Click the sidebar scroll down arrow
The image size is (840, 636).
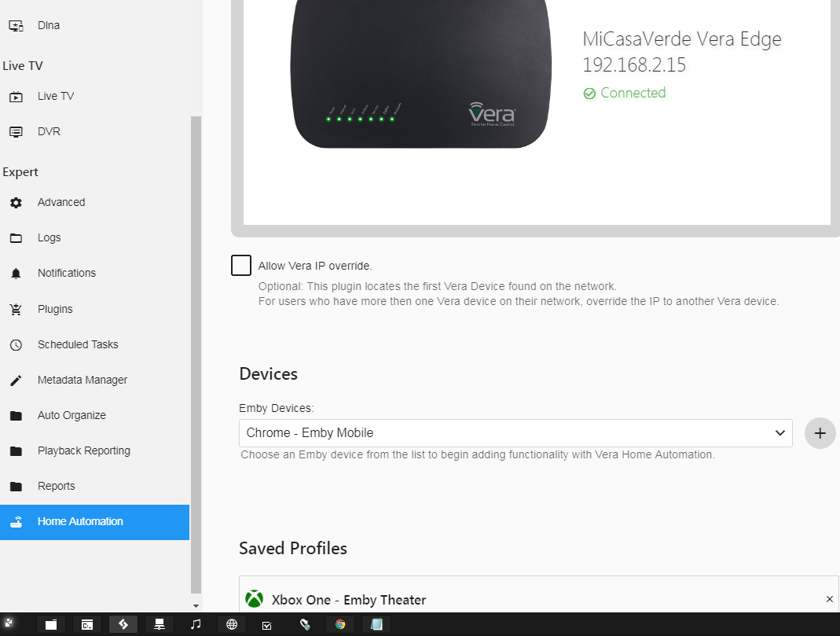[196, 606]
